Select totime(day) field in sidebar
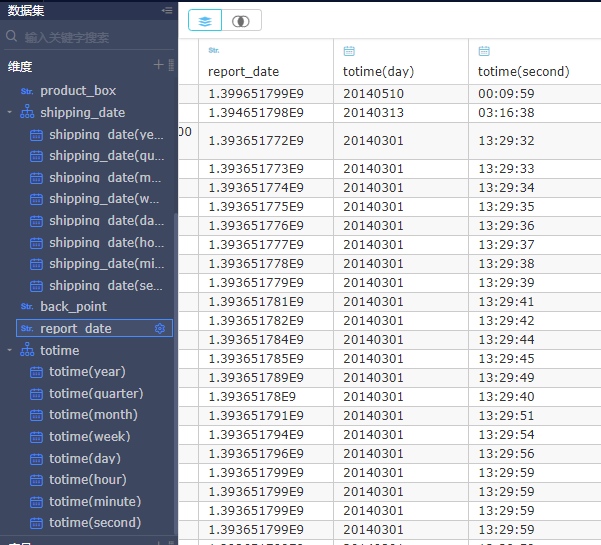 85,458
